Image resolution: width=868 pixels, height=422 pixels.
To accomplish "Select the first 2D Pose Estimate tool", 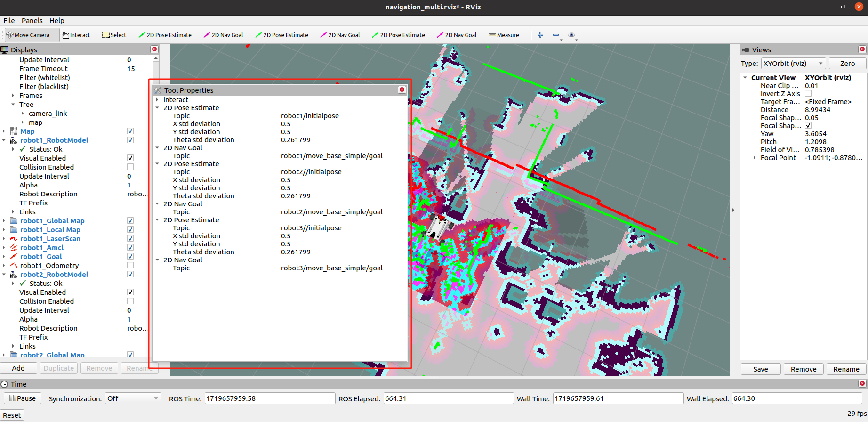I will (x=165, y=35).
